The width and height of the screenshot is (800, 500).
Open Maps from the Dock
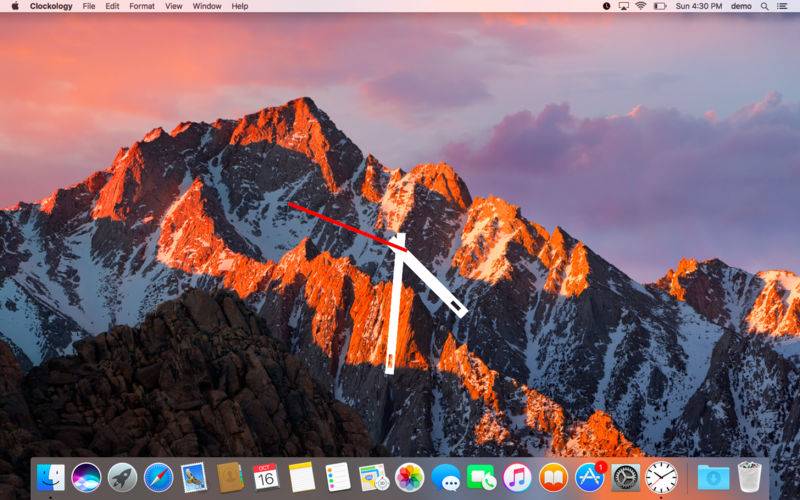(x=373, y=478)
